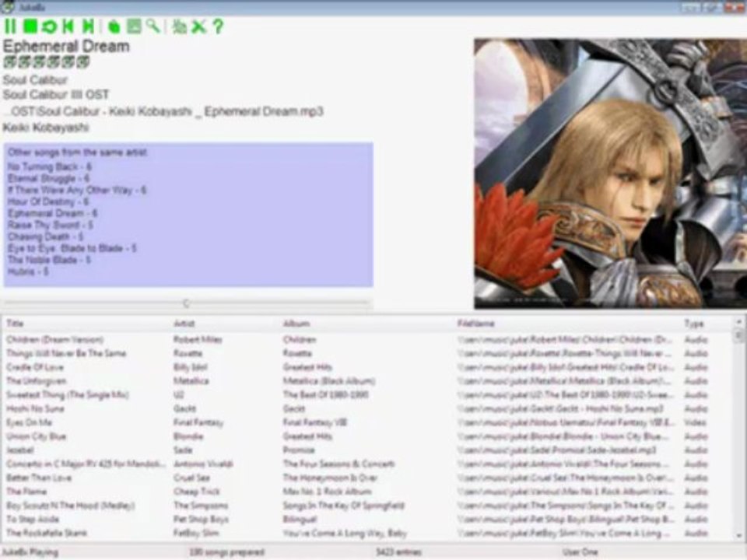
Task: Sort list by Artist column header
Action: pos(184,324)
